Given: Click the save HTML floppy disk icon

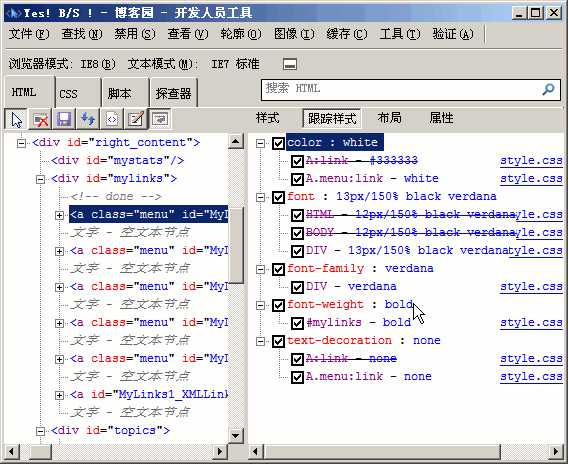Looking at the screenshot, I should pos(64,119).
